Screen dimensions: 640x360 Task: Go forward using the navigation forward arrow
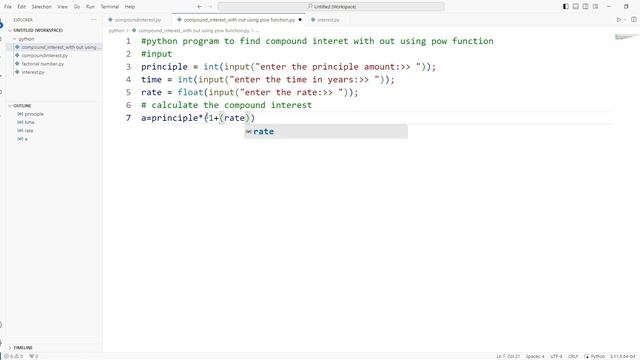(x=210, y=7)
